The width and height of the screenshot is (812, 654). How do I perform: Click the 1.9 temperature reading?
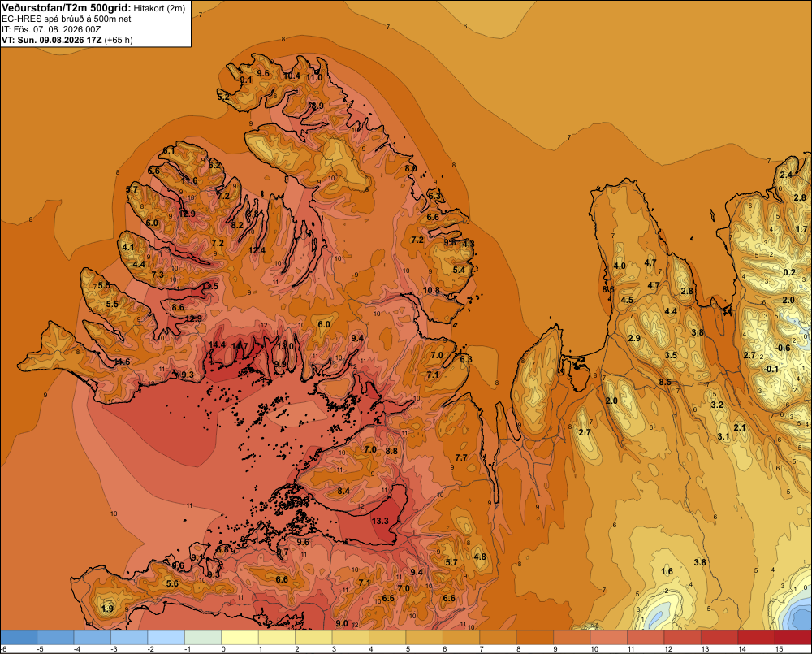[107, 609]
